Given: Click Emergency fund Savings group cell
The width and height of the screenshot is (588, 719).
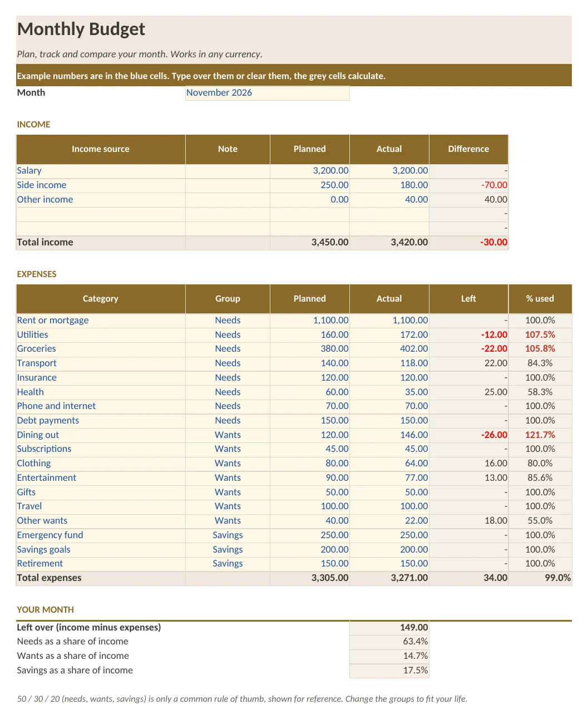Looking at the screenshot, I should click(228, 535).
